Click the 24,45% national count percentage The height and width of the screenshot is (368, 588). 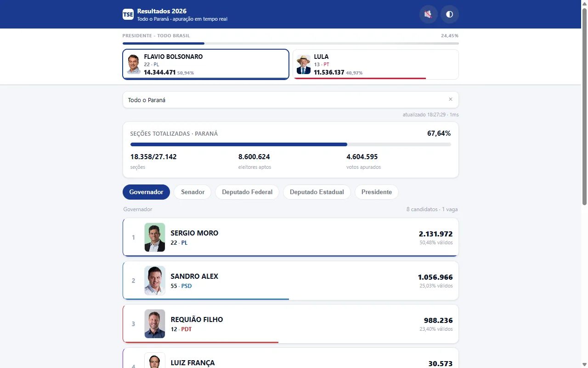[x=450, y=36]
